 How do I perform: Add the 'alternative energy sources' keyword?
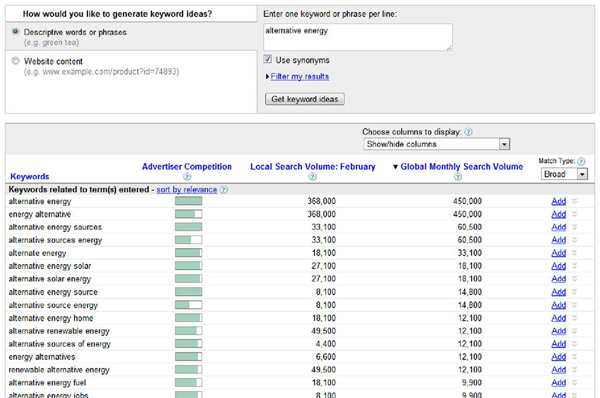pyautogui.click(x=559, y=227)
